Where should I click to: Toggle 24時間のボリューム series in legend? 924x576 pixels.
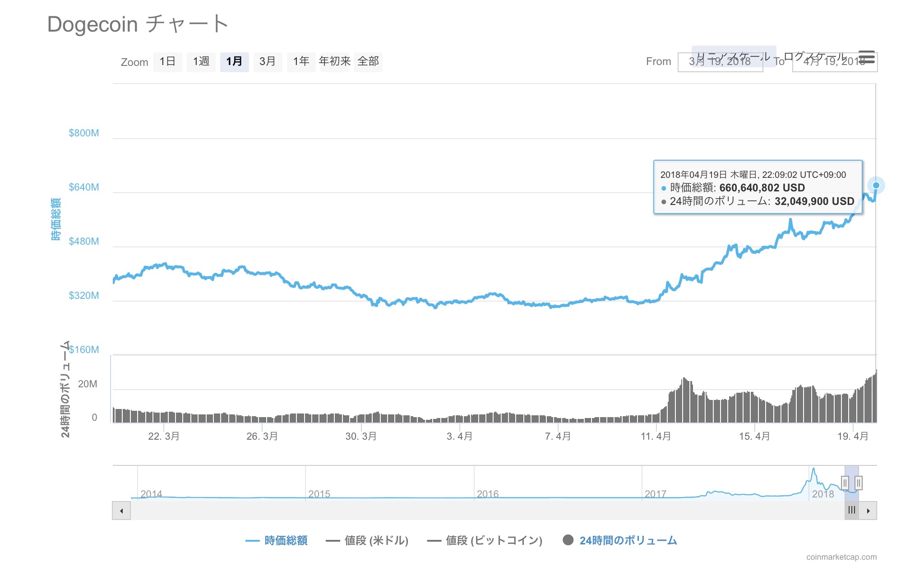(x=620, y=540)
